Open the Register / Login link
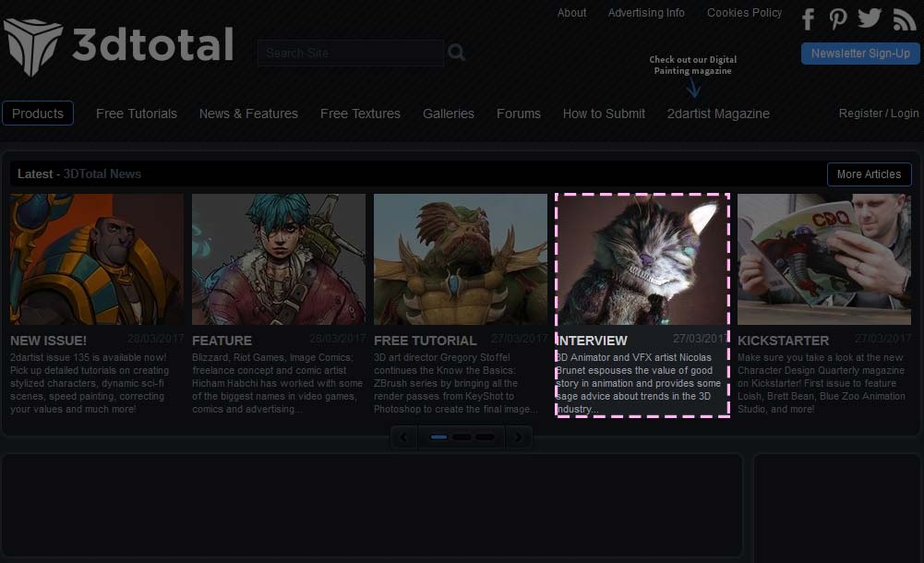Screen dimensions: 924x563 [x=879, y=114]
